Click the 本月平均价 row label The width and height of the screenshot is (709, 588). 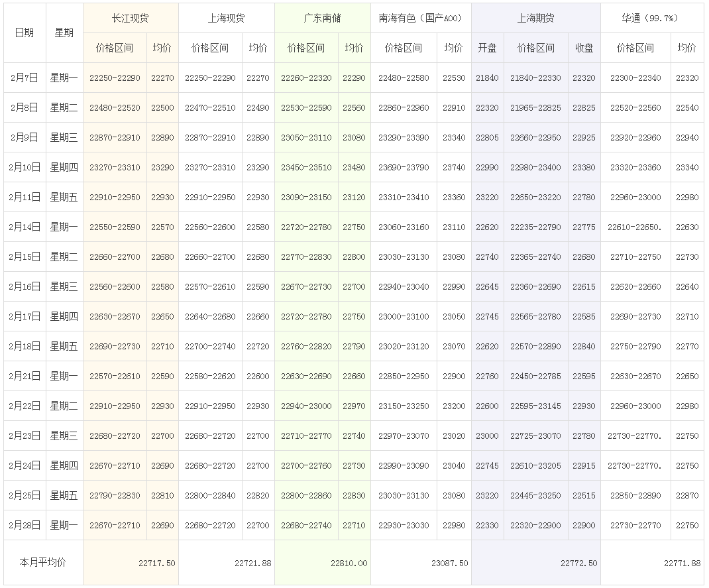[43, 562]
